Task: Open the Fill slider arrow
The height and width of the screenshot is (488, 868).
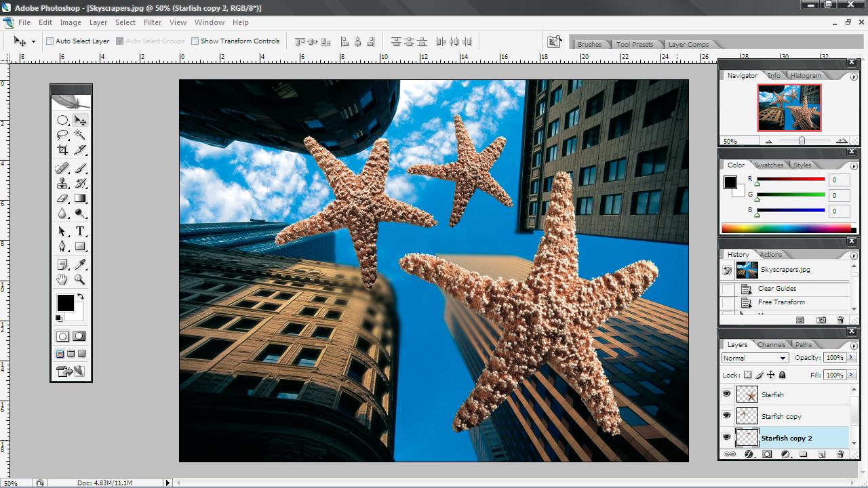Action: click(851, 375)
